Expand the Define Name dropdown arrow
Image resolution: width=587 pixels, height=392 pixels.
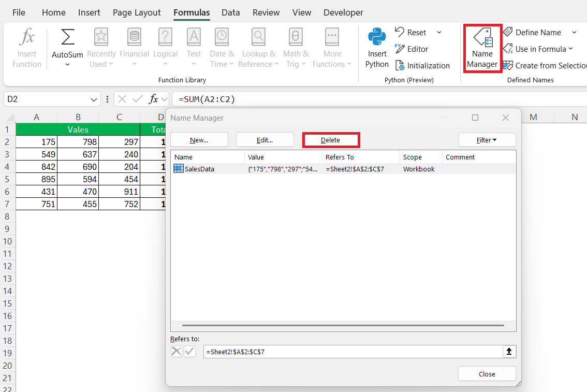[574, 33]
